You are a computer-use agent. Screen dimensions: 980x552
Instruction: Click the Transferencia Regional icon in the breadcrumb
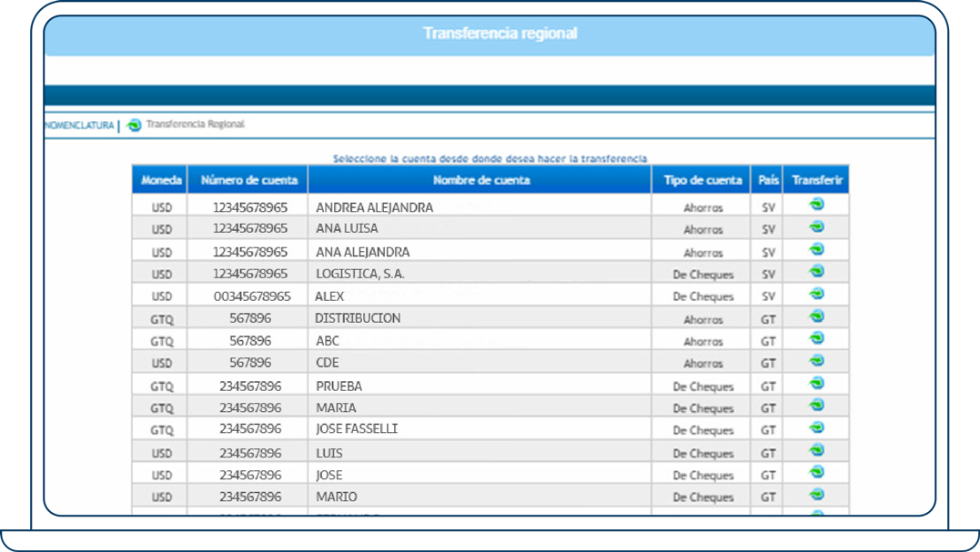pyautogui.click(x=133, y=122)
